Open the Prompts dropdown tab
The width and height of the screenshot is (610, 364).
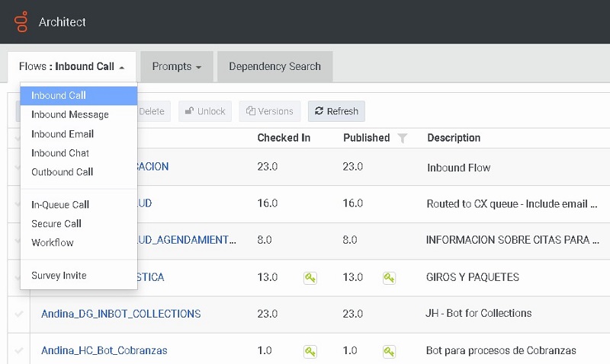pyautogui.click(x=177, y=66)
